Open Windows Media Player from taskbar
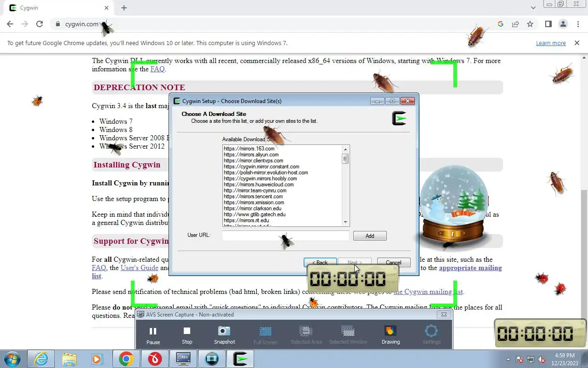588x368 pixels. 97,359
